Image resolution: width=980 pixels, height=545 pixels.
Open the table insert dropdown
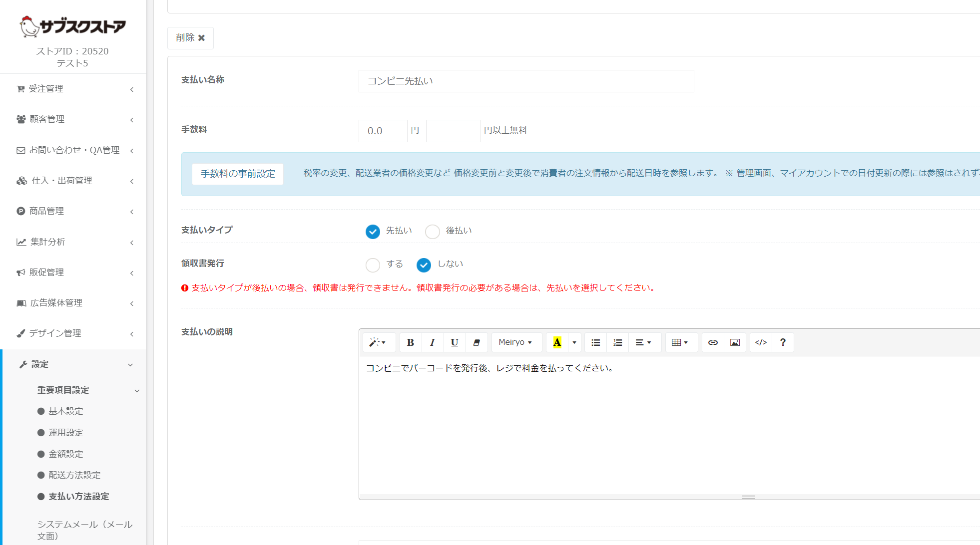coord(680,342)
